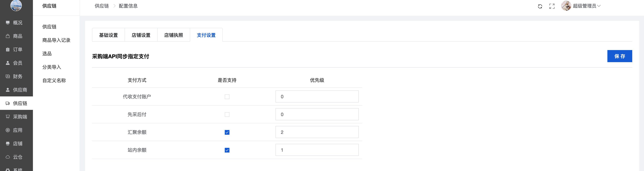Click the blue 保存 button
644x171 pixels.
point(619,56)
